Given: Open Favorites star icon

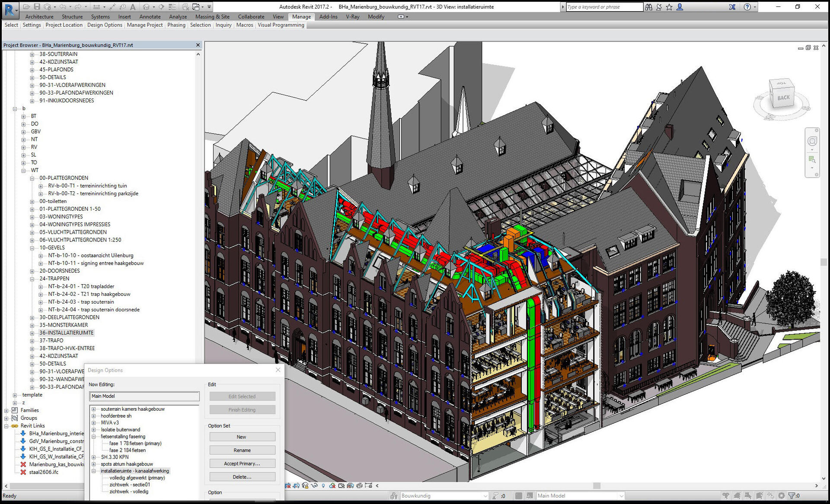Looking at the screenshot, I should tap(669, 7).
